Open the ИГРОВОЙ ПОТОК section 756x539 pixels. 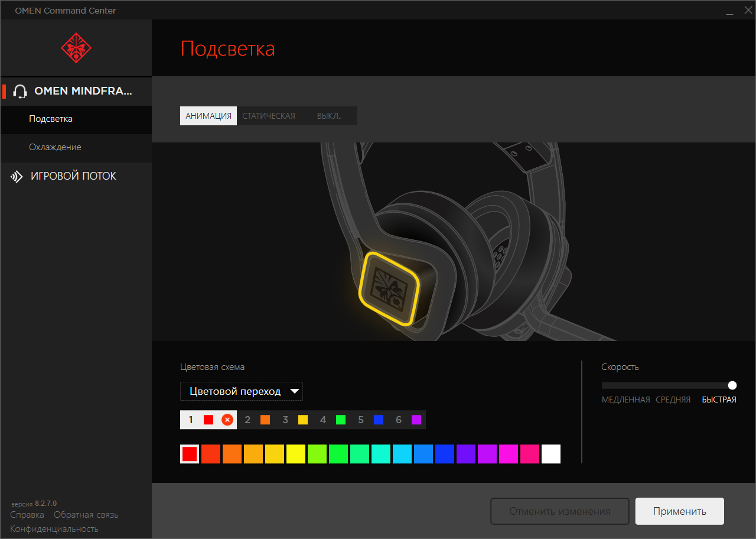76,176
